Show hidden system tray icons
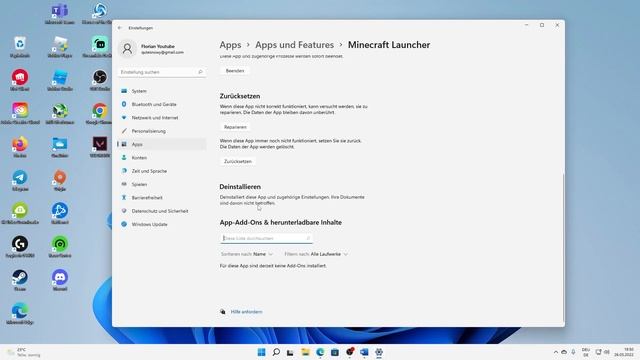This screenshot has height=360, width=640. tap(556, 352)
